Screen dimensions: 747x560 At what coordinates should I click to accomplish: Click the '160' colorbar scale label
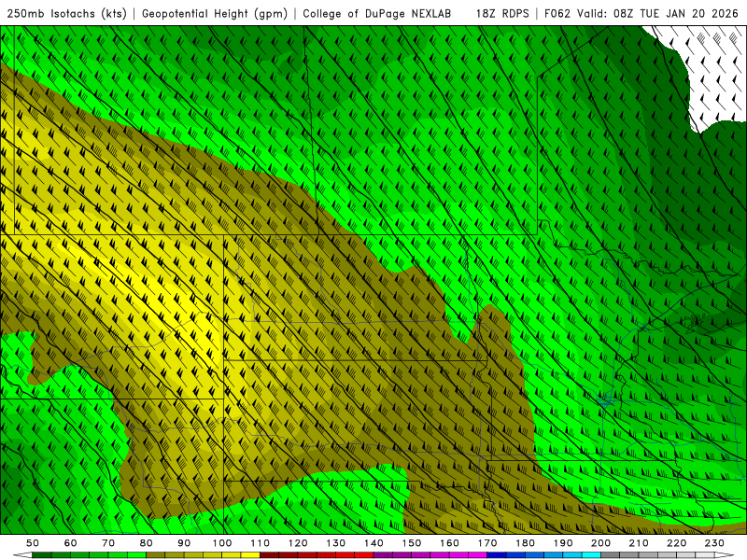(450, 543)
